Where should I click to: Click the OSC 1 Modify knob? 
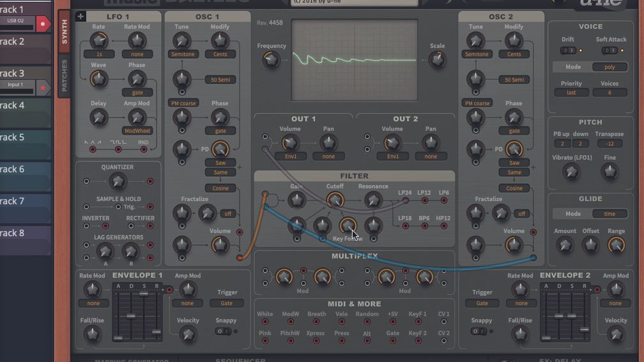(220, 41)
